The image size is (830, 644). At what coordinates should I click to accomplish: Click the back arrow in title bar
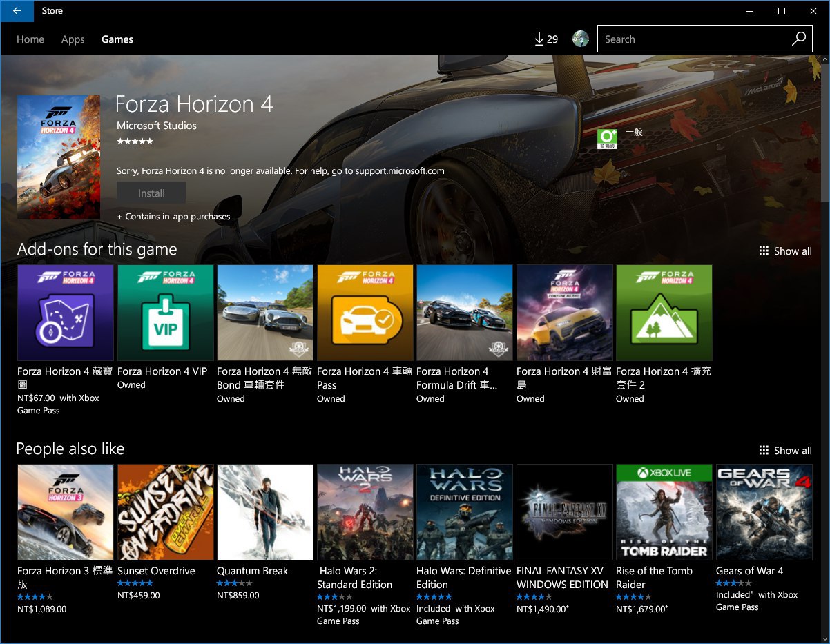pos(17,11)
